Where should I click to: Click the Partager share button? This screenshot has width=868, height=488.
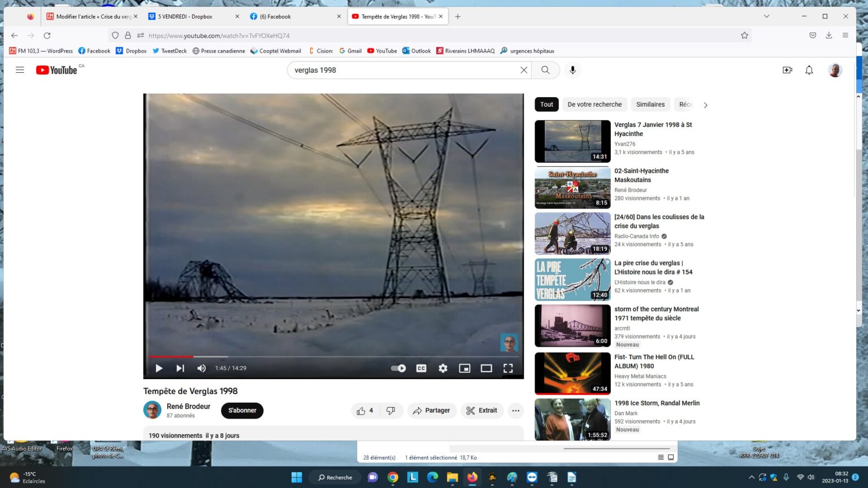[432, 411]
